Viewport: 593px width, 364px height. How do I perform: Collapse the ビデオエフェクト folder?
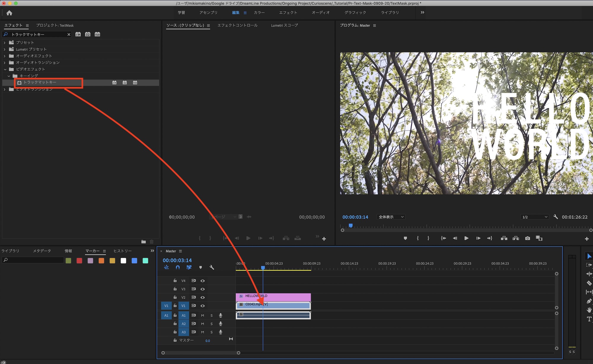(x=5, y=69)
